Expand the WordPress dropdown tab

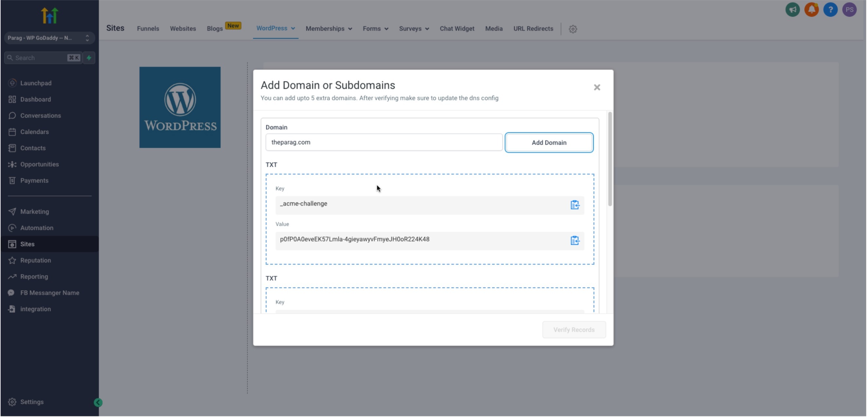point(275,28)
